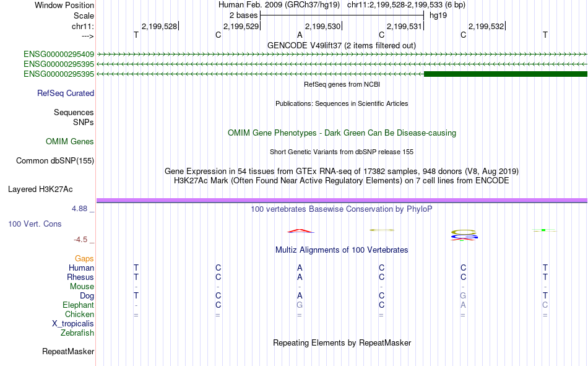588x366 pixels.
Task: Click the X_tropicalis species label
Action: (73, 324)
